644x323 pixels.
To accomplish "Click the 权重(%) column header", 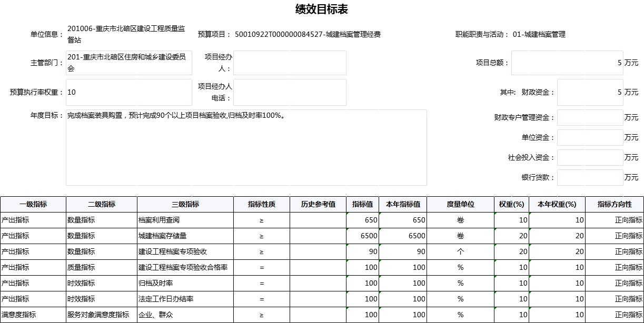I will pyautogui.click(x=512, y=204).
